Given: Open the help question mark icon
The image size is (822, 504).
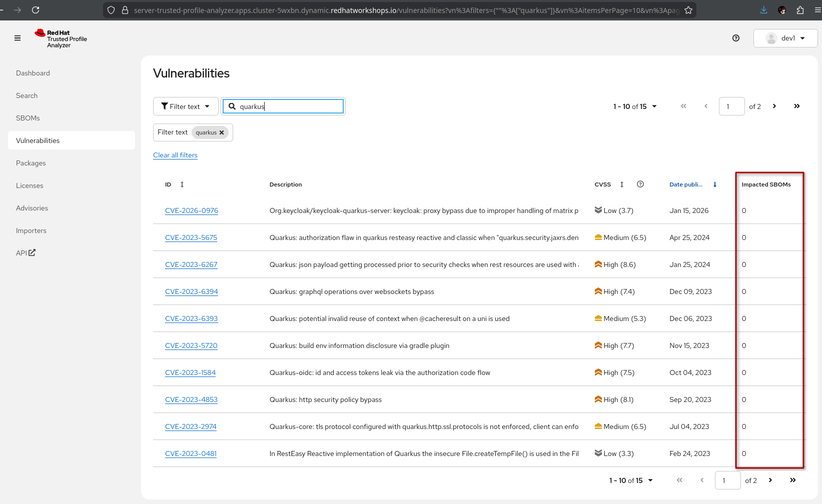Looking at the screenshot, I should (x=735, y=38).
